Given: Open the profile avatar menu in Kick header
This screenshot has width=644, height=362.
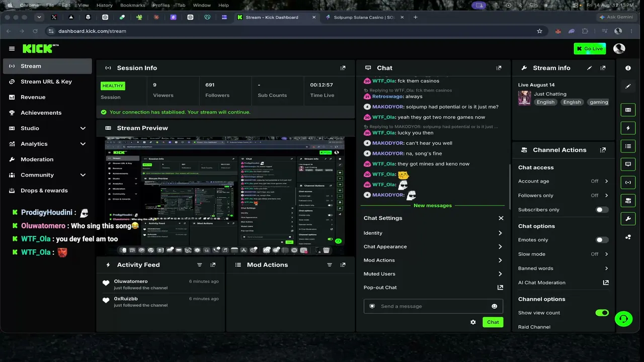Looking at the screenshot, I should pyautogui.click(x=619, y=49).
